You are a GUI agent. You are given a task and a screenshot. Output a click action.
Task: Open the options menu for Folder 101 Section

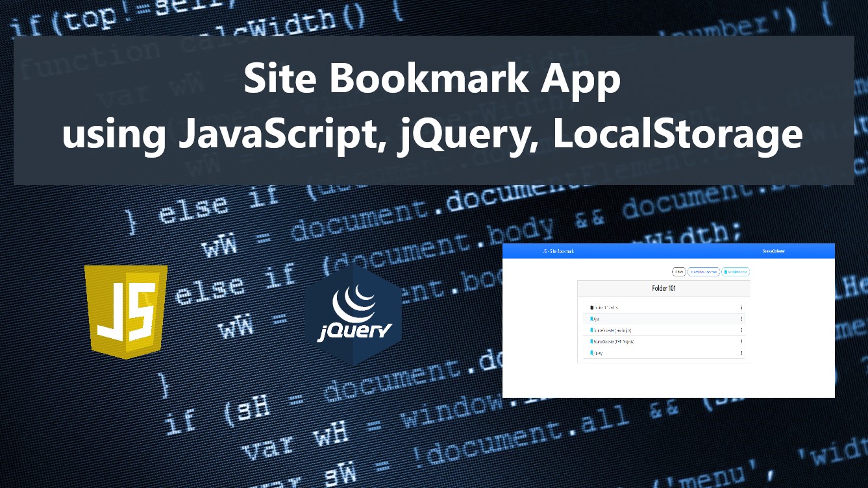(x=742, y=307)
